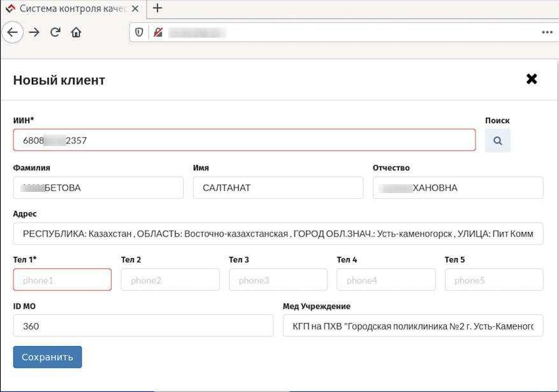This screenshot has width=559, height=392.
Task: Close the Система контроля качества tab
Action: point(135,9)
